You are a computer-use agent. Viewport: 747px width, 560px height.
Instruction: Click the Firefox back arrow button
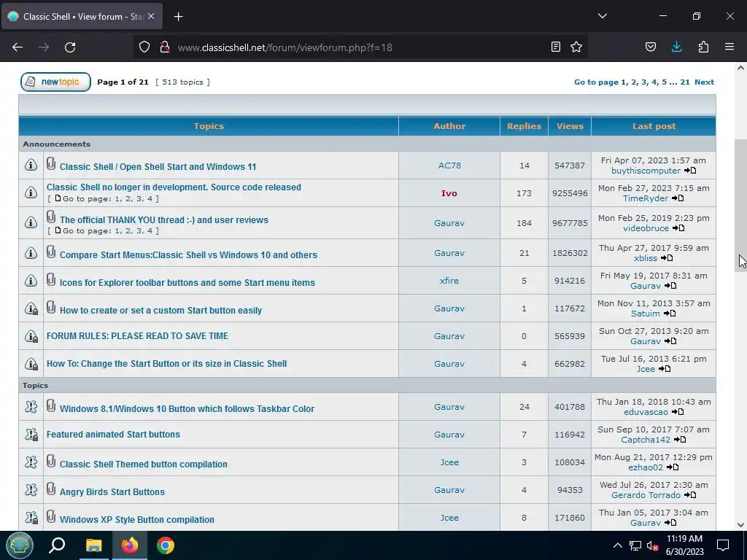click(x=18, y=47)
